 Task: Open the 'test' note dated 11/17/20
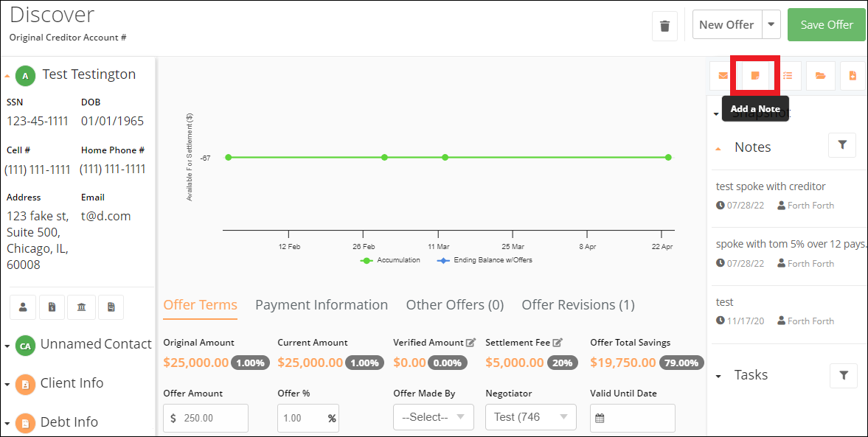(x=725, y=302)
